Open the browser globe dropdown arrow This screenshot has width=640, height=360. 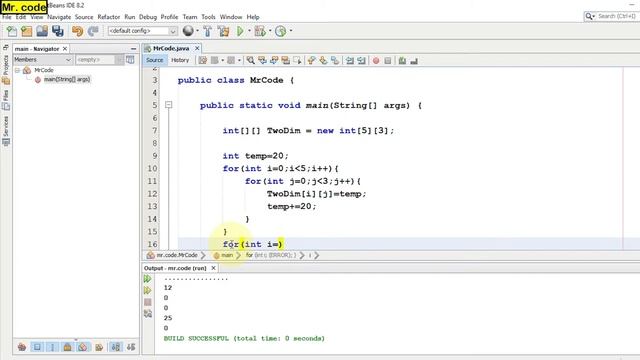(x=198, y=31)
